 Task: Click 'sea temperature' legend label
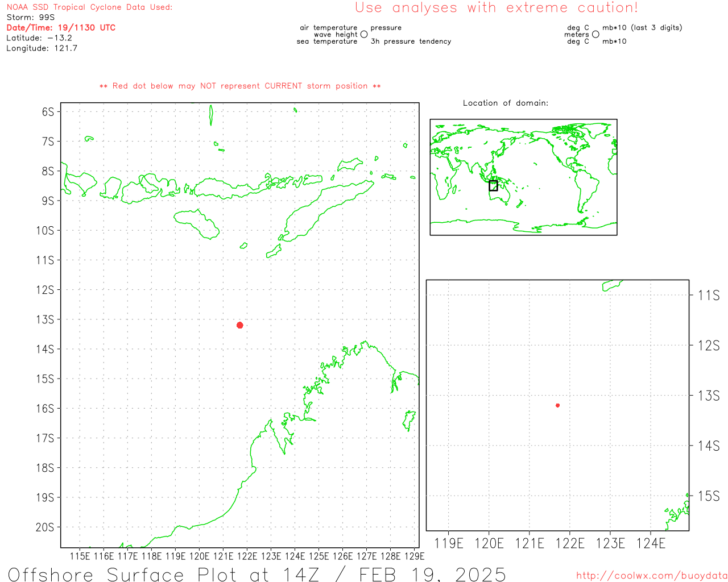(327, 41)
